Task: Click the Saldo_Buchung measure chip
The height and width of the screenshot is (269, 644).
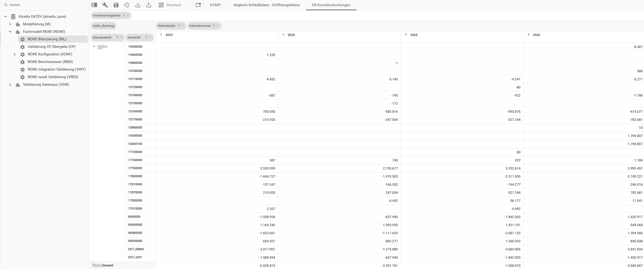Action: pyautogui.click(x=104, y=26)
